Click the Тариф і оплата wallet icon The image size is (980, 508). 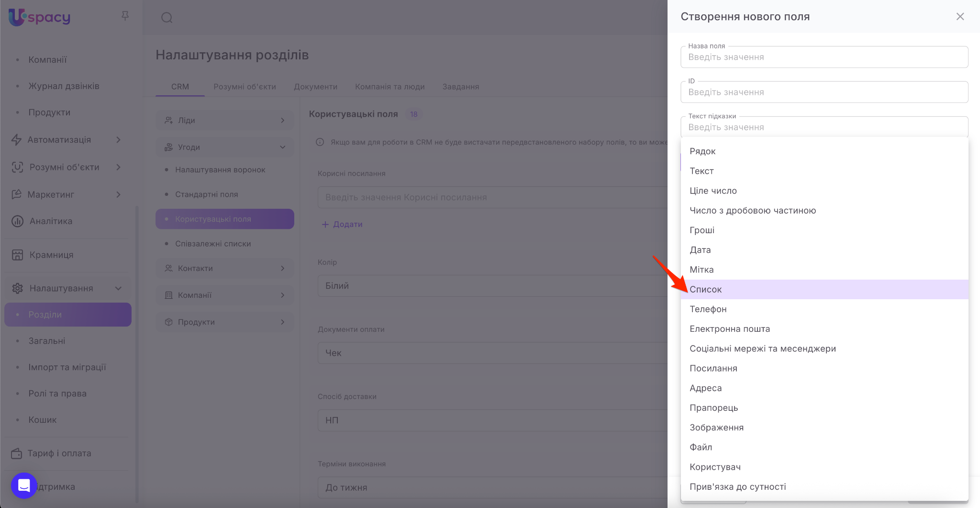click(17, 453)
